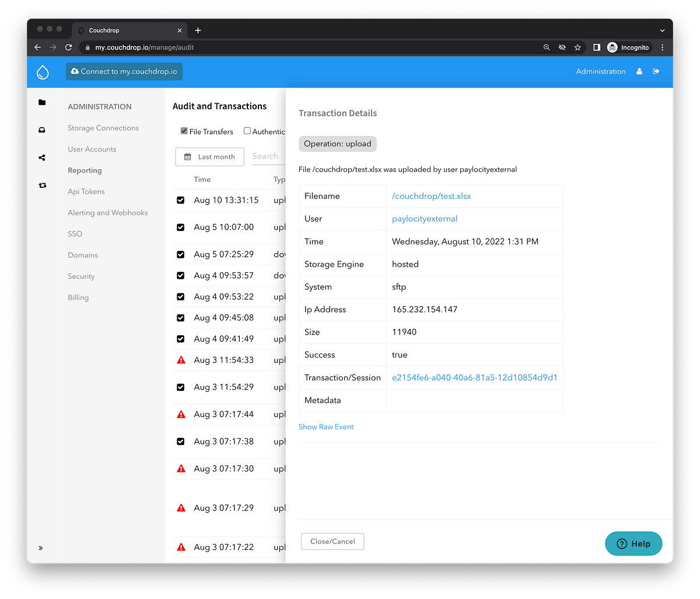Open the user profile icon in top bar
Viewport: 700px width, 599px height.
pos(639,71)
